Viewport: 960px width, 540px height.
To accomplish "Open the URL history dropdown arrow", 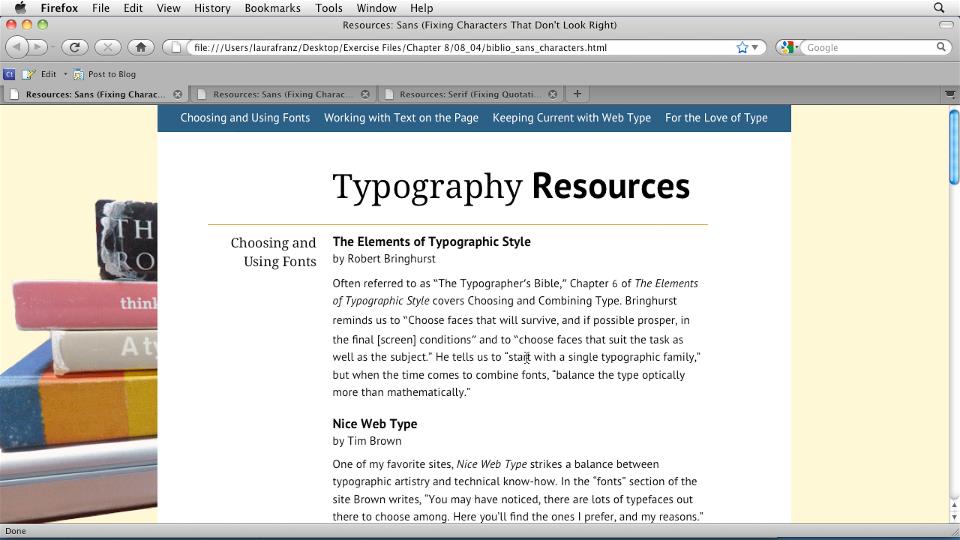I will click(x=755, y=47).
